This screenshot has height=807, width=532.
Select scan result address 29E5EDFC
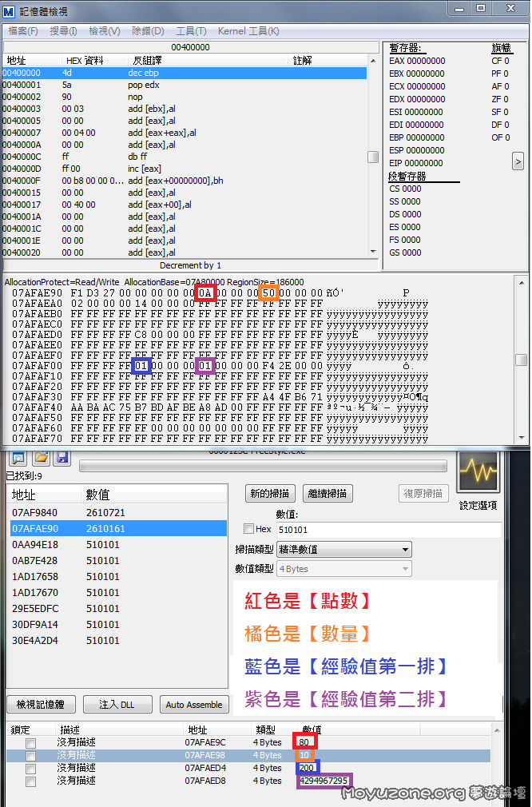point(118,608)
